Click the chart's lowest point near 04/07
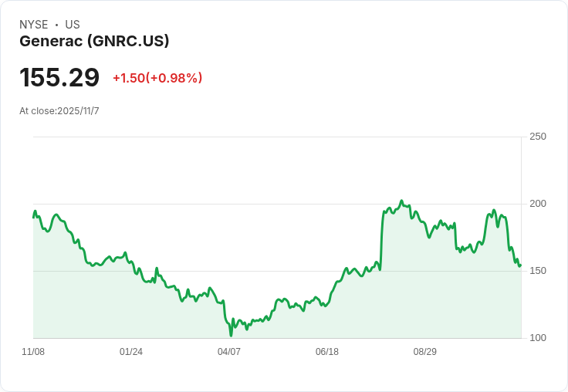 (x=231, y=335)
